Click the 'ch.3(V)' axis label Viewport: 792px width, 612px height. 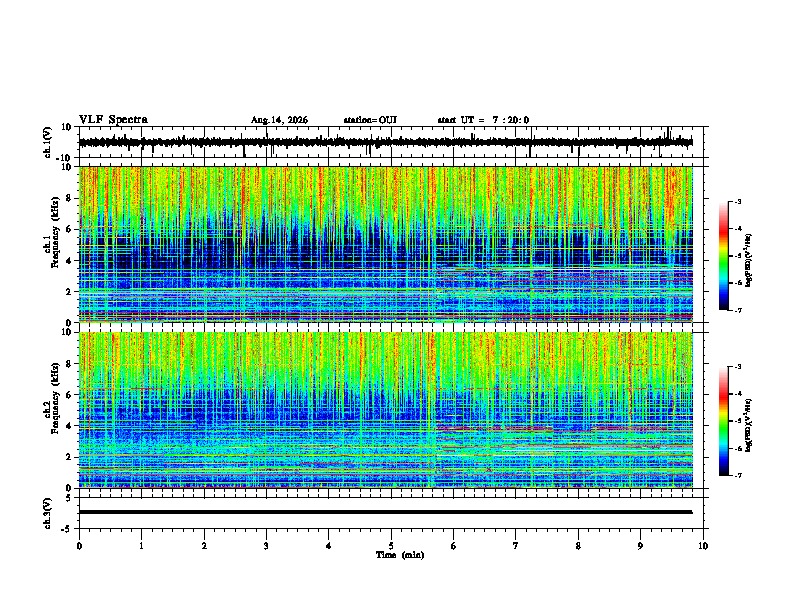point(47,513)
